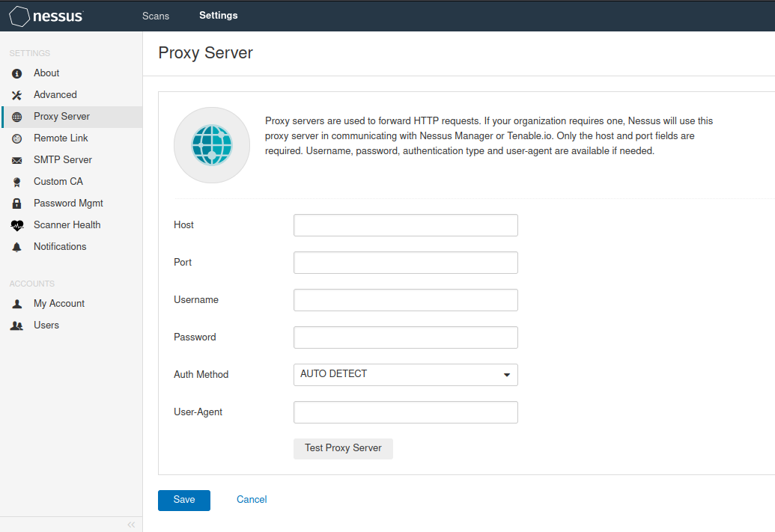Click the SETTINGS section header
Screen dimensions: 775x532
pos(30,53)
